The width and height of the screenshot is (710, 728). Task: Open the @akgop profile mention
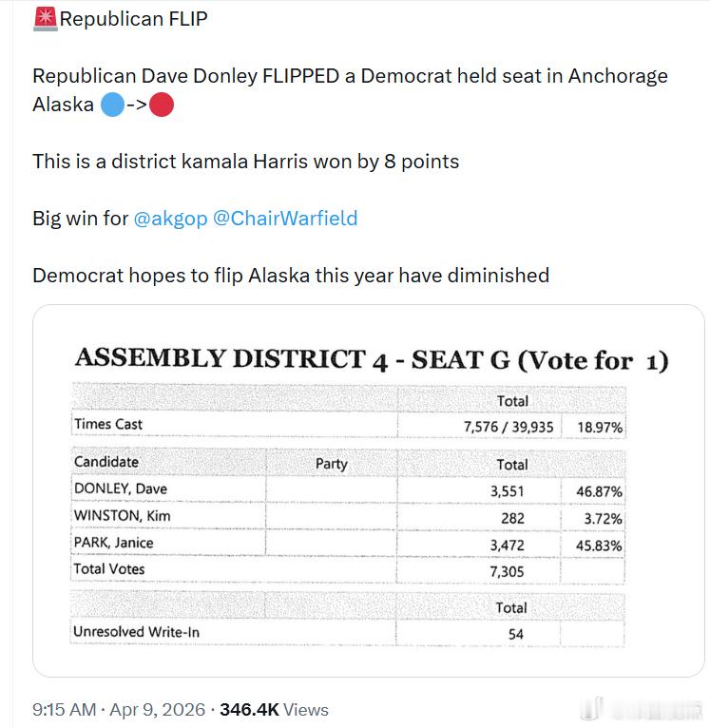(170, 218)
